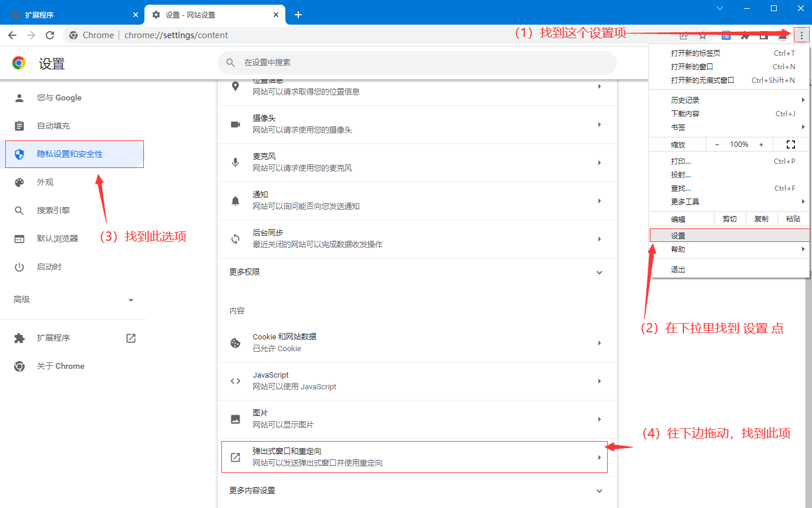This screenshot has width=812, height=508.
Task: Click the 在设置中搜索 search field
Action: click(417, 62)
